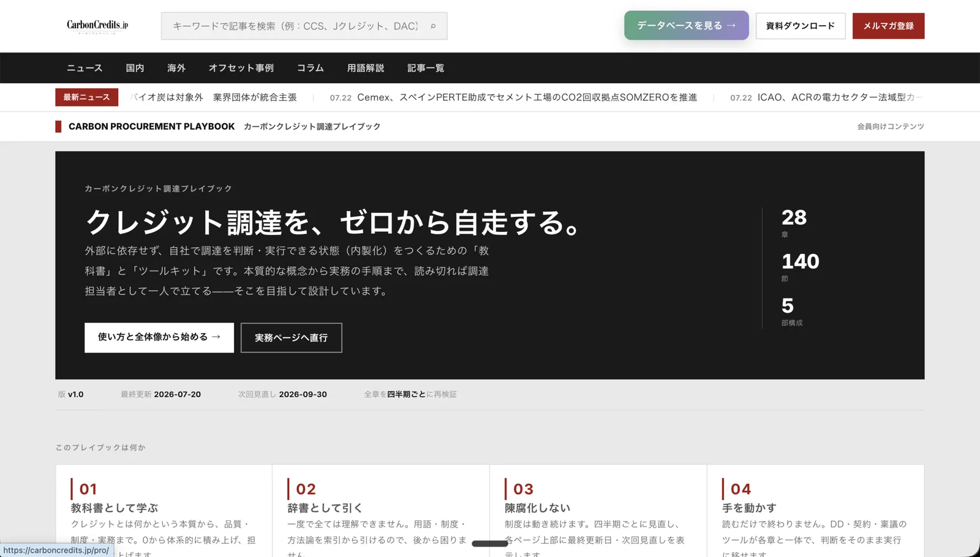
Task: Click 次回見直し 2026-09-30 date
Action: [282, 394]
